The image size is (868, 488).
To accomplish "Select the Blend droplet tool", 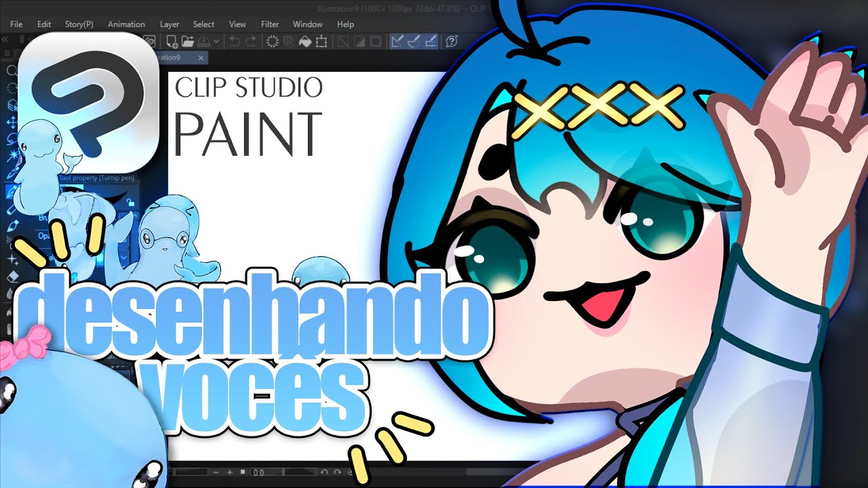I will pyautogui.click(x=10, y=293).
